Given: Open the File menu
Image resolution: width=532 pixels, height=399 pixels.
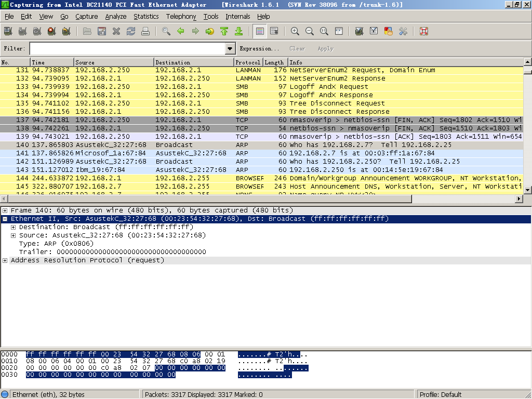Looking at the screenshot, I should point(9,16).
